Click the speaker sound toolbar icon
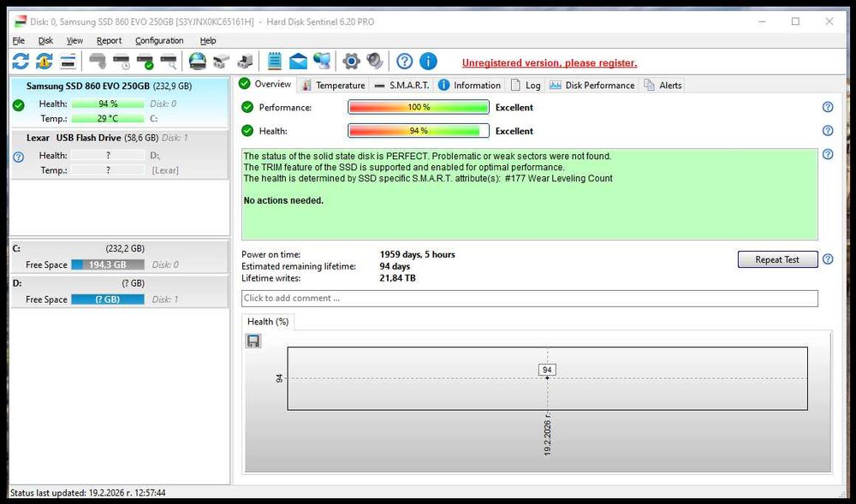 (x=375, y=61)
